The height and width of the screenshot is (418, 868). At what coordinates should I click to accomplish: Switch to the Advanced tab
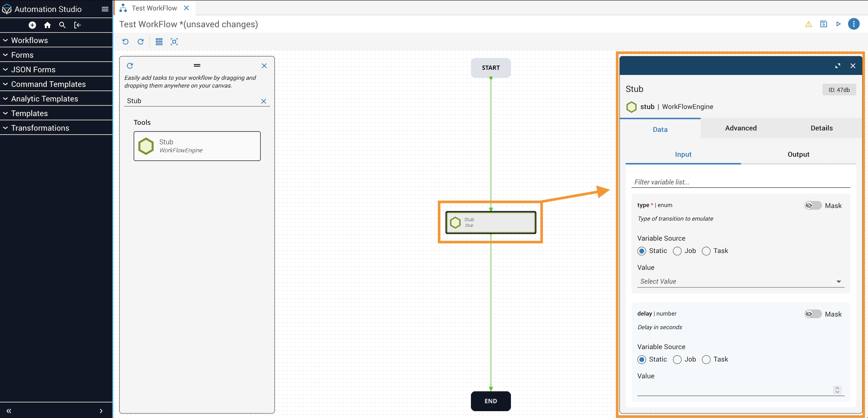[741, 128]
